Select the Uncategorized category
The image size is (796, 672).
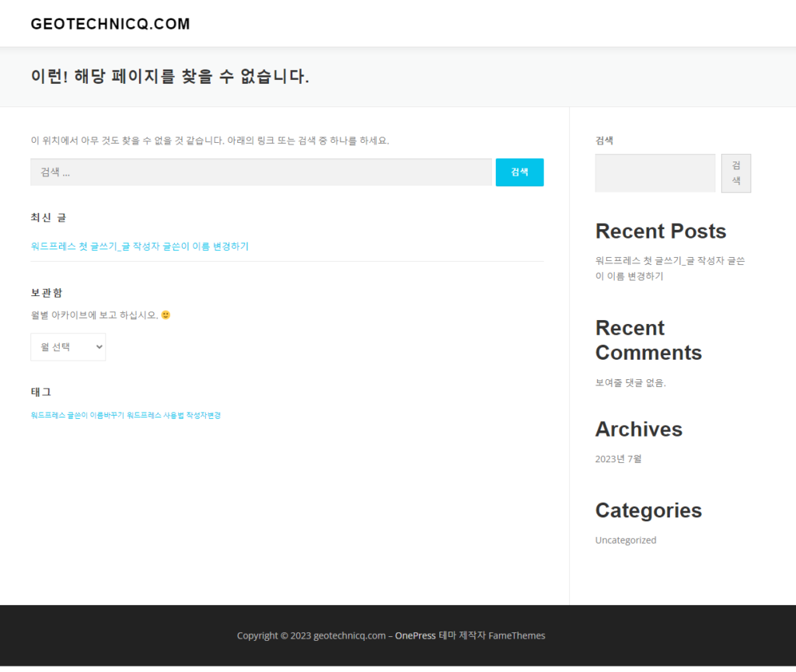(625, 540)
